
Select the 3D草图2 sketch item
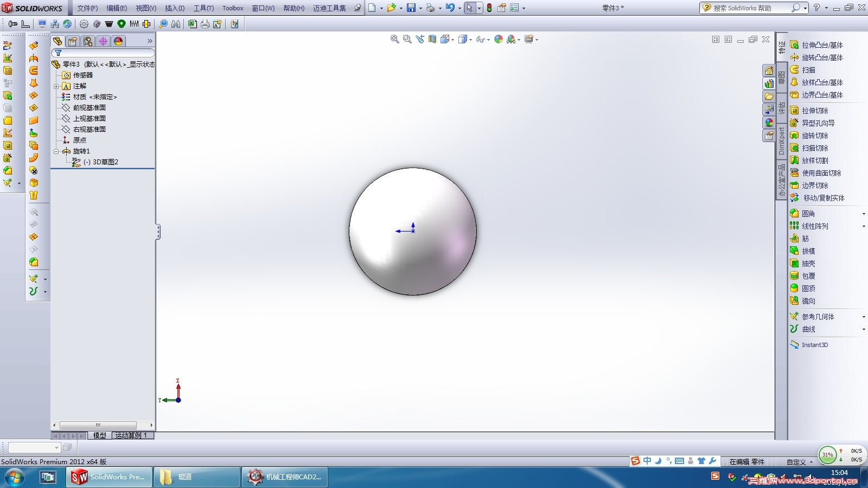pyautogui.click(x=101, y=162)
